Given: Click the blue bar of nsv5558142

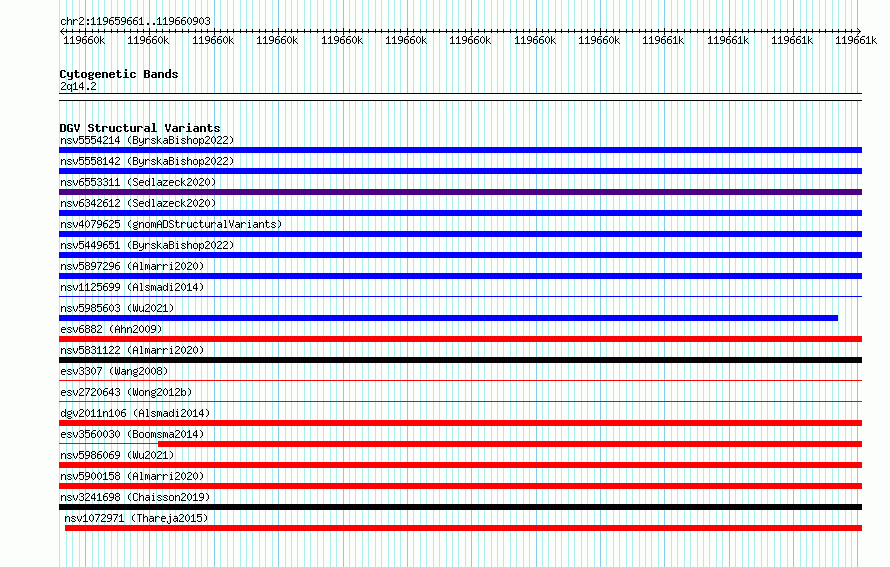Looking at the screenshot, I should tap(460, 171).
